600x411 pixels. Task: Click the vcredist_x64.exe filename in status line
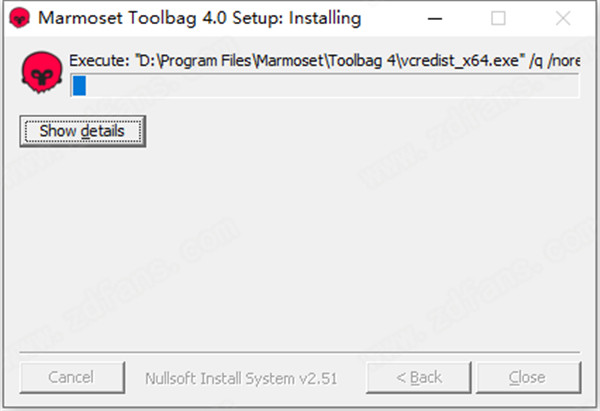(x=462, y=62)
